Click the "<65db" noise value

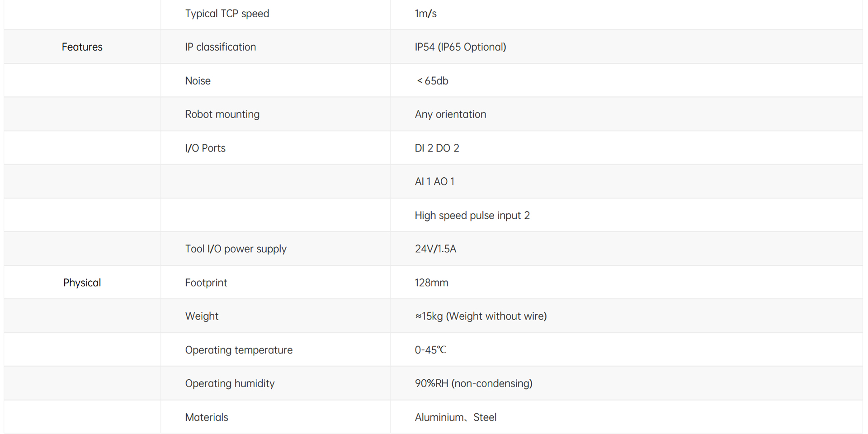(x=432, y=81)
